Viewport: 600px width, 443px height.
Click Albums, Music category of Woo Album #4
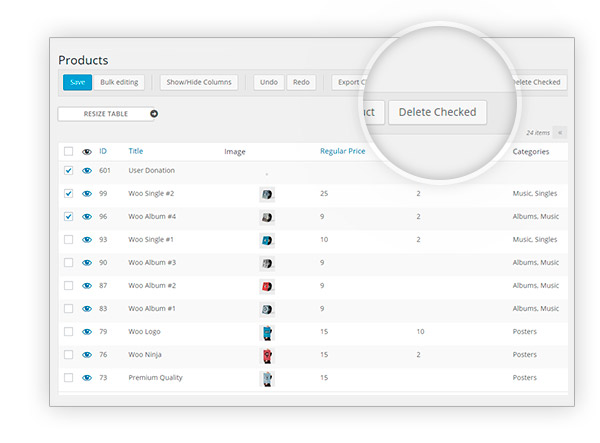tap(536, 217)
